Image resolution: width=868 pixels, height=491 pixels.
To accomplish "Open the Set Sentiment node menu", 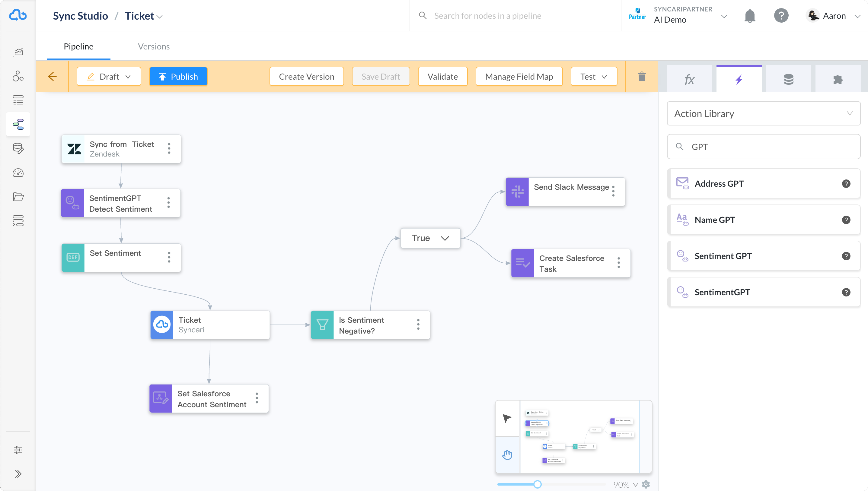I will click(169, 257).
